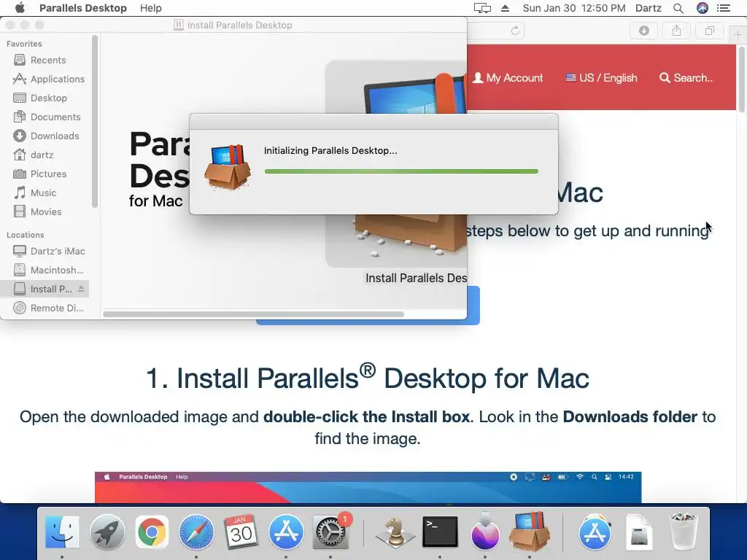This screenshot has width=747, height=560.
Task: Open the Applications folder stack in Dock
Action: [x=595, y=532]
